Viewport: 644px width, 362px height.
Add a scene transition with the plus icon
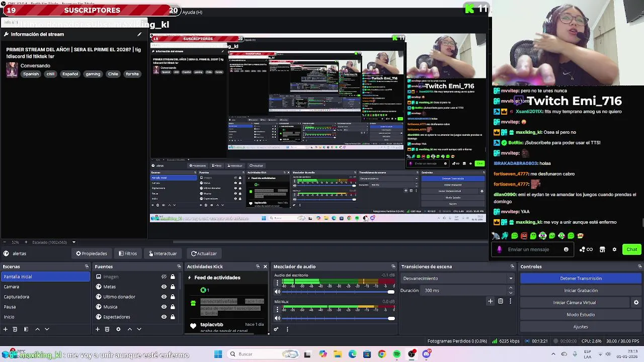pos(490,301)
